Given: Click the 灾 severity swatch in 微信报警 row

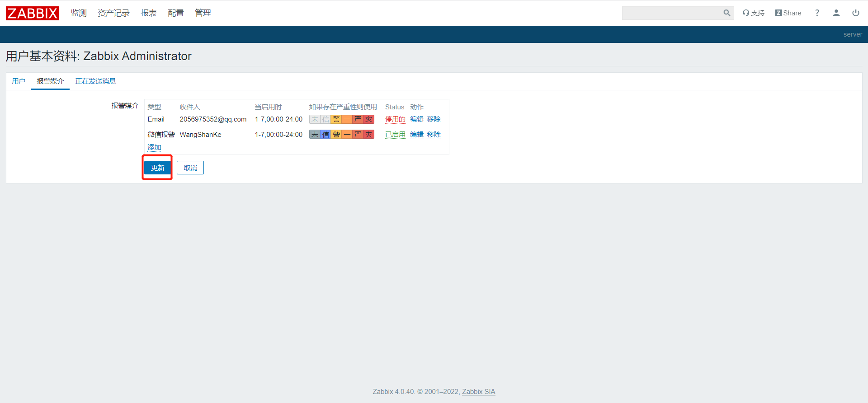Looking at the screenshot, I should pos(369,135).
